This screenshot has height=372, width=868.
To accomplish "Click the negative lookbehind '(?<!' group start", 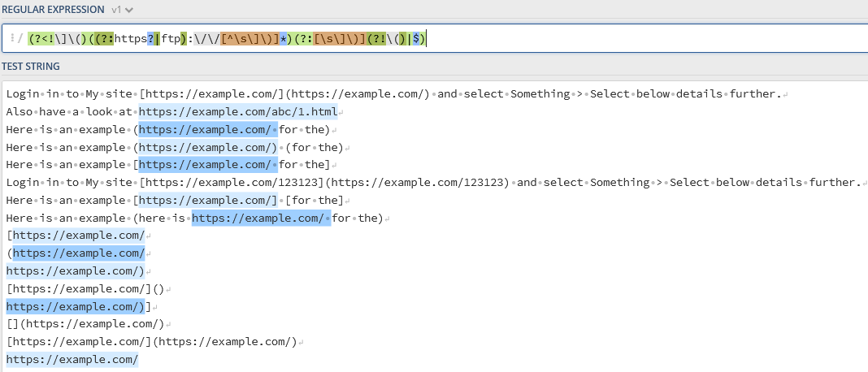I will [41, 39].
